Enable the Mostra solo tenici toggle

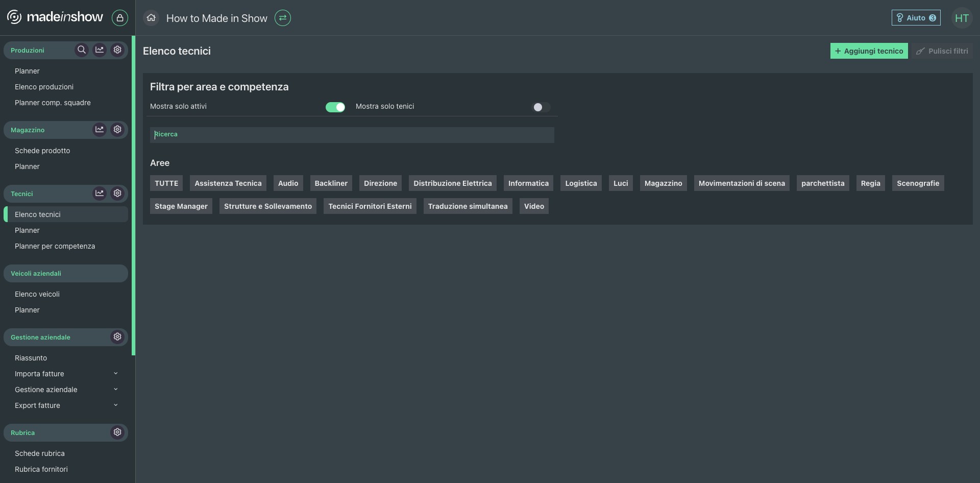click(541, 107)
